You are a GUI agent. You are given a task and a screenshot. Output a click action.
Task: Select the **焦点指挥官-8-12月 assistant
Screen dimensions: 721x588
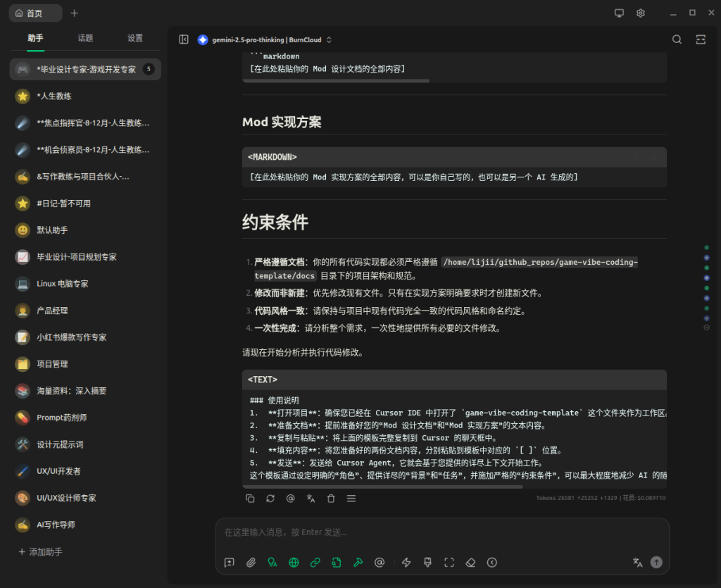[x=85, y=123]
